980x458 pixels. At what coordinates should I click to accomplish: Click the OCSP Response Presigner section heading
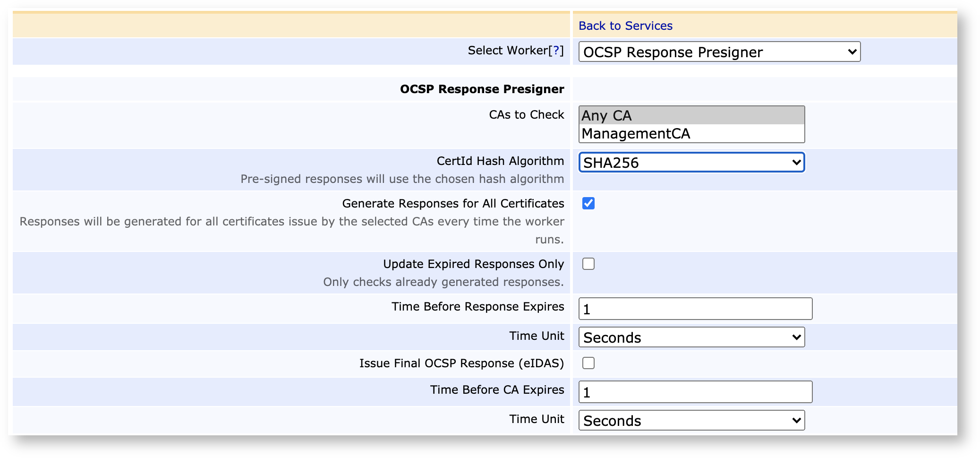tap(482, 89)
